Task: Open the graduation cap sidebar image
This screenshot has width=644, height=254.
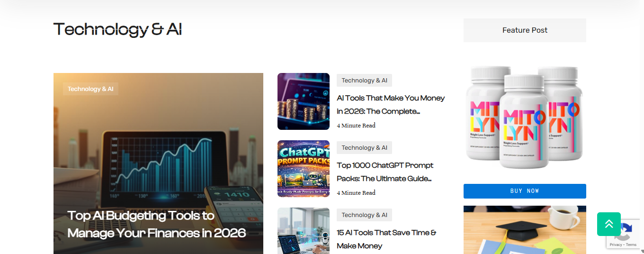Action: click(x=525, y=230)
